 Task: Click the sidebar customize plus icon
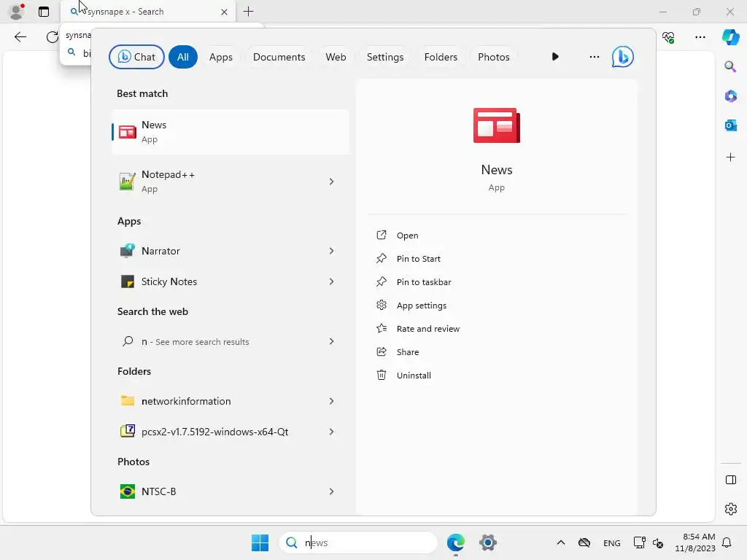click(x=730, y=157)
